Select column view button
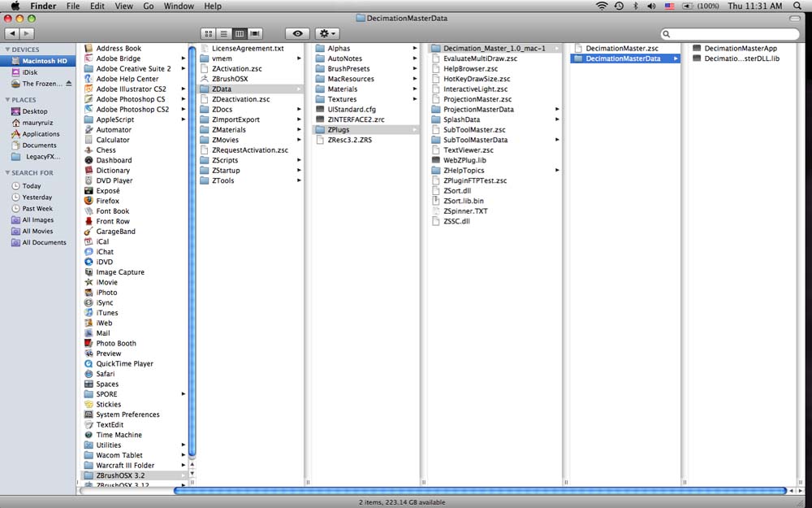 pyautogui.click(x=240, y=33)
